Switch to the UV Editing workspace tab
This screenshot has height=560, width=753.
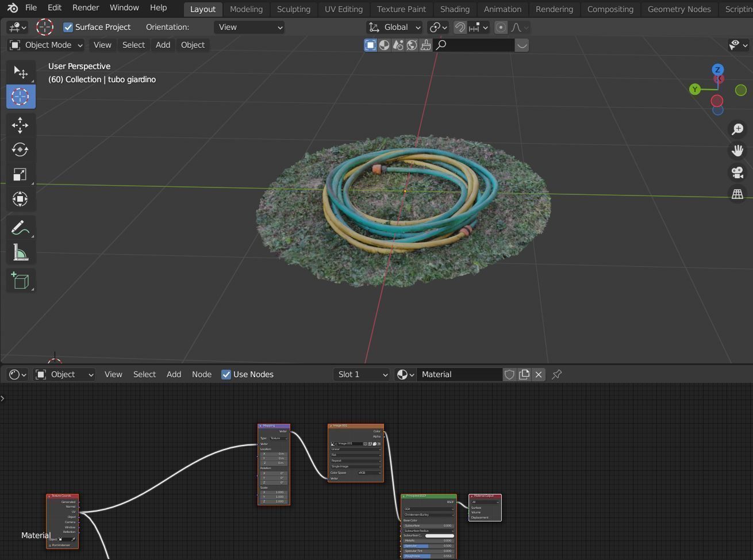click(x=344, y=9)
